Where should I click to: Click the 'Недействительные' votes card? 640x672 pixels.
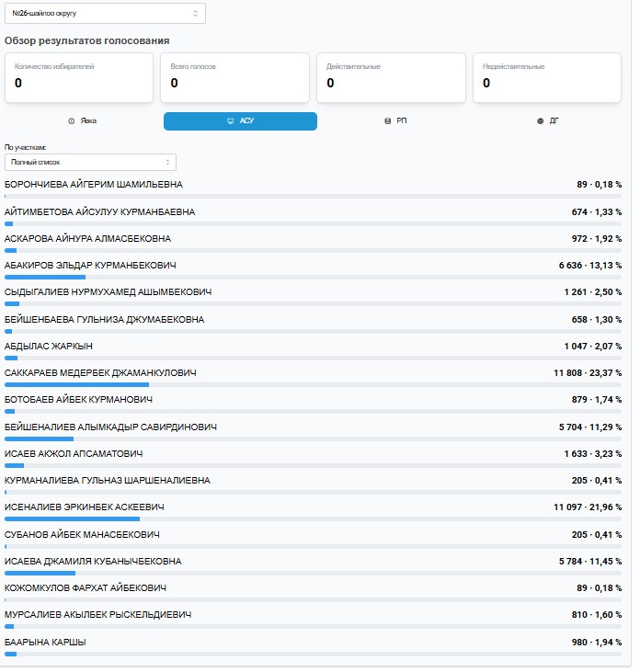(x=547, y=77)
